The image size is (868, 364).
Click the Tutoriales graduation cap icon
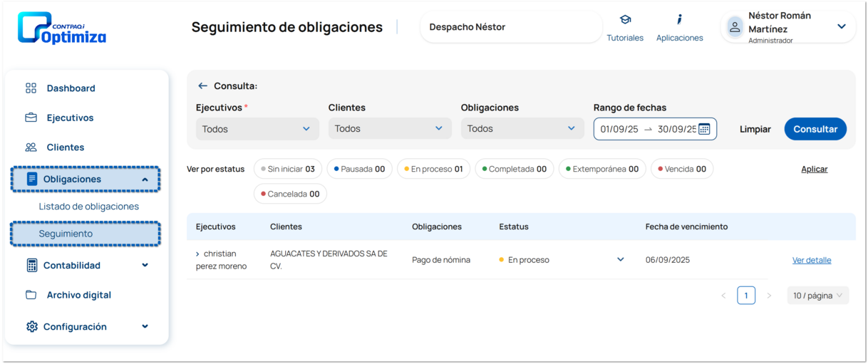click(x=625, y=20)
